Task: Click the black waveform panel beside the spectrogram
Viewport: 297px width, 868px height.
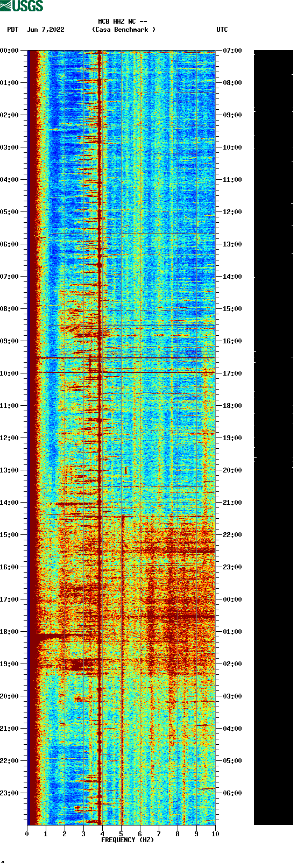Action: [273, 437]
